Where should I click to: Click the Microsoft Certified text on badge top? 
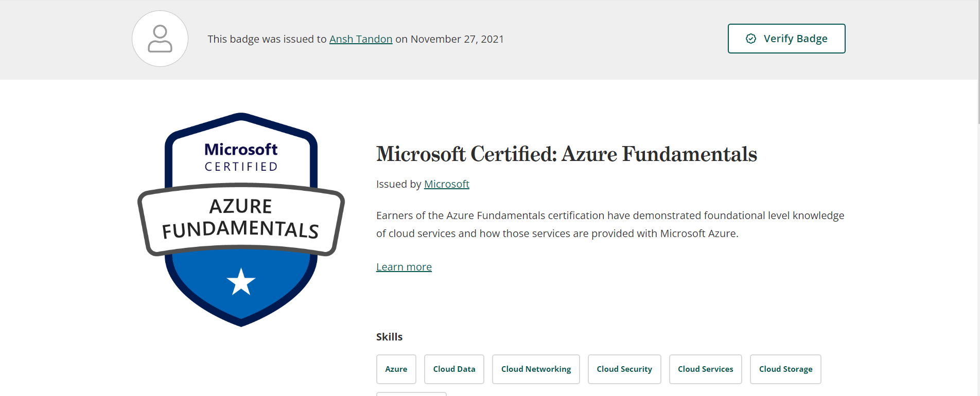pos(241,157)
